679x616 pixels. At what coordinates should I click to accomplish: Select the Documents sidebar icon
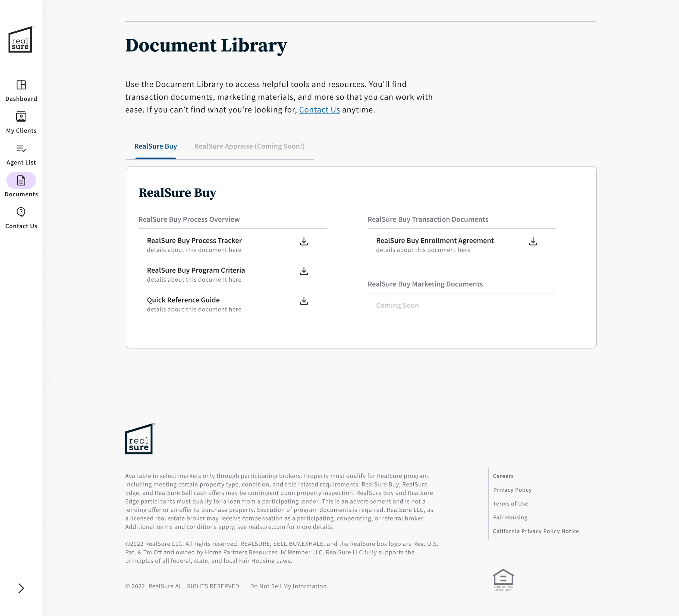click(x=21, y=181)
